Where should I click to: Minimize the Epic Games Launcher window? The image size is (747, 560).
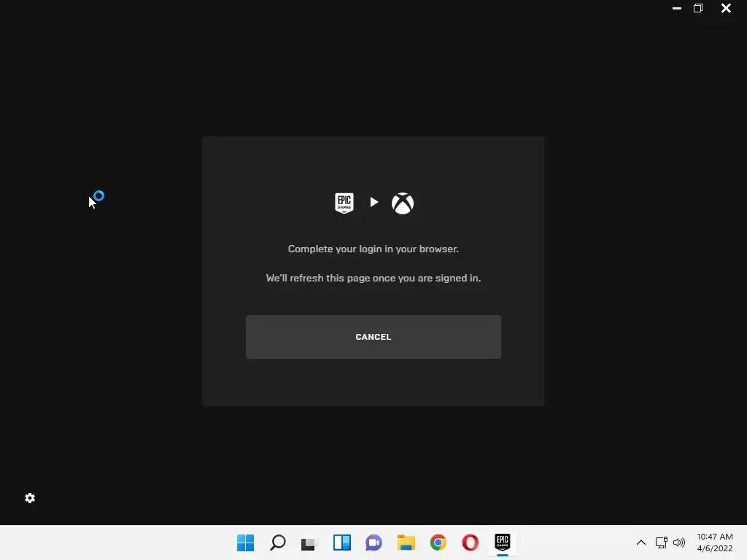(676, 8)
